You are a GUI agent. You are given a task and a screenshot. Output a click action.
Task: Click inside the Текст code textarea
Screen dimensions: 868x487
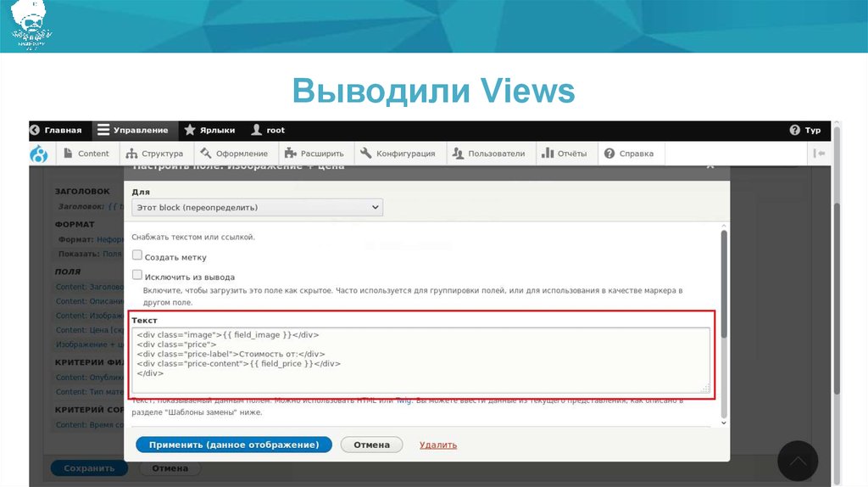420,360
